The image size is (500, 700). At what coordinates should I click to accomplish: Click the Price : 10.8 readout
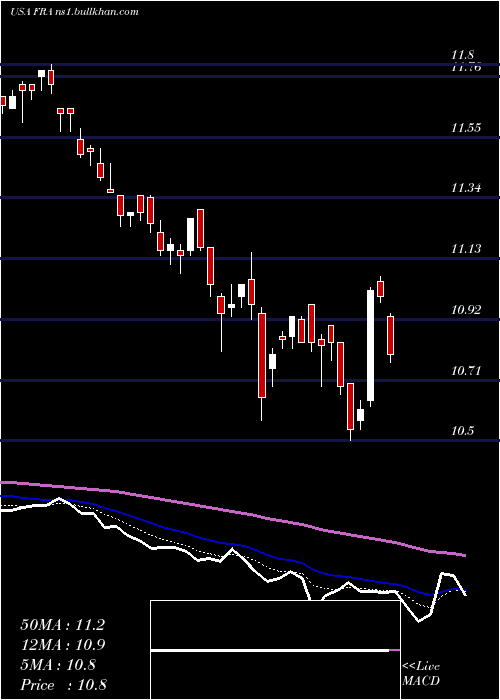(63, 686)
